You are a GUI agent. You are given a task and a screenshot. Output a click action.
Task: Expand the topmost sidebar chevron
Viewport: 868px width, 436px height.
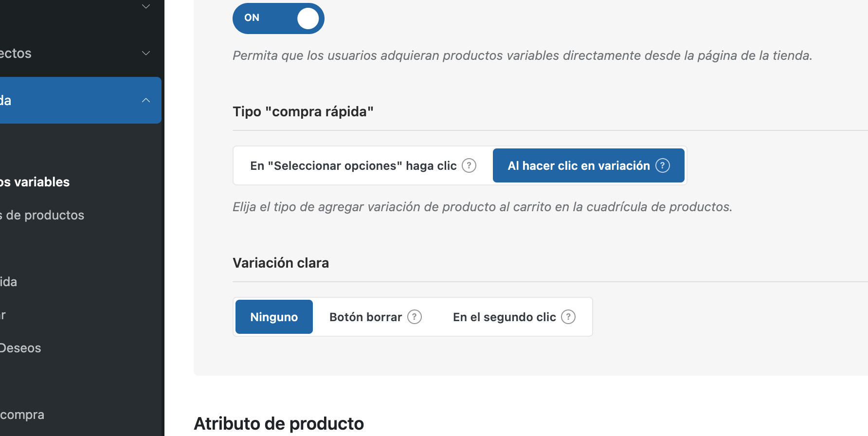point(146,6)
